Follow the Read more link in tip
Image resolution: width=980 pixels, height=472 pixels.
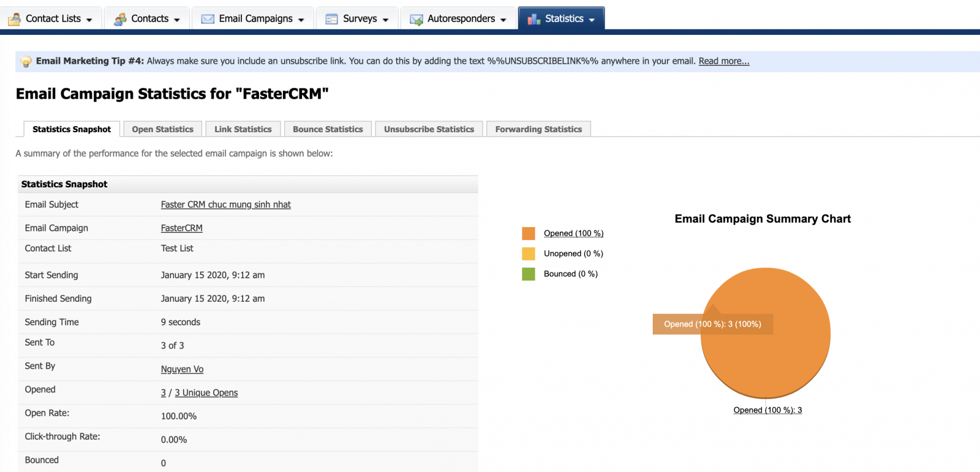[723, 61]
